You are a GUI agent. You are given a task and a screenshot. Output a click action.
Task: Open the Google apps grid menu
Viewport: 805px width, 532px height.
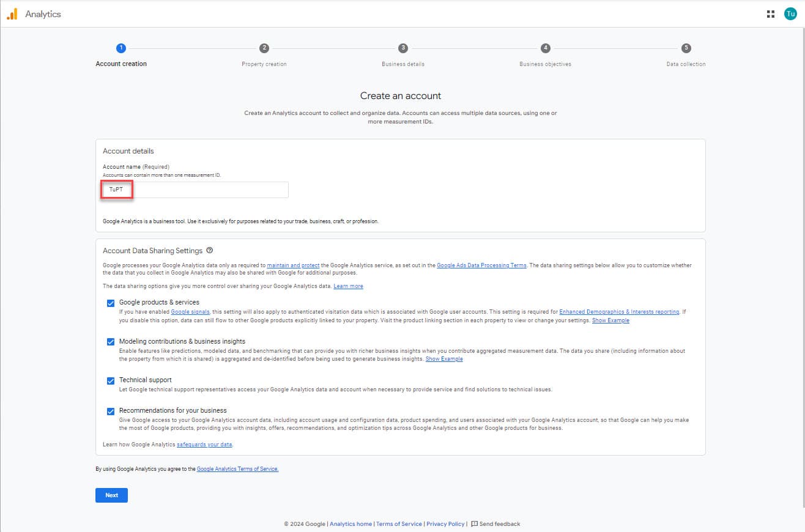(x=771, y=14)
